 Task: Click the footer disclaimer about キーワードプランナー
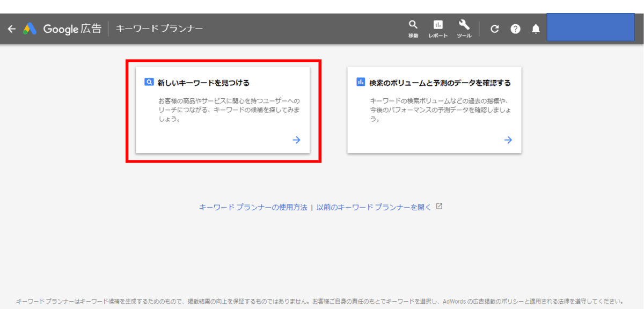319,302
